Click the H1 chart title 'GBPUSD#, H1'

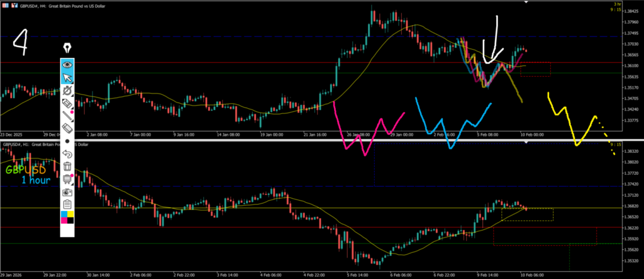click(16, 145)
